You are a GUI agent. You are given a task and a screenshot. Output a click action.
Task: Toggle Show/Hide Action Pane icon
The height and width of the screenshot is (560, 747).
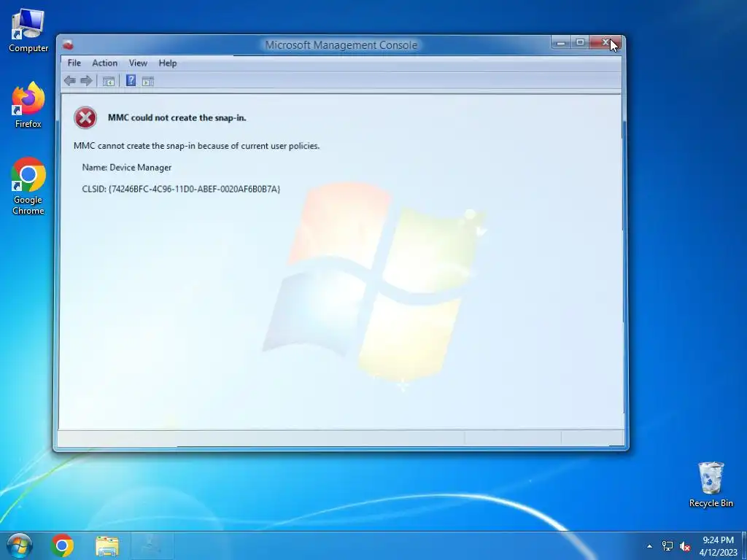tap(147, 82)
